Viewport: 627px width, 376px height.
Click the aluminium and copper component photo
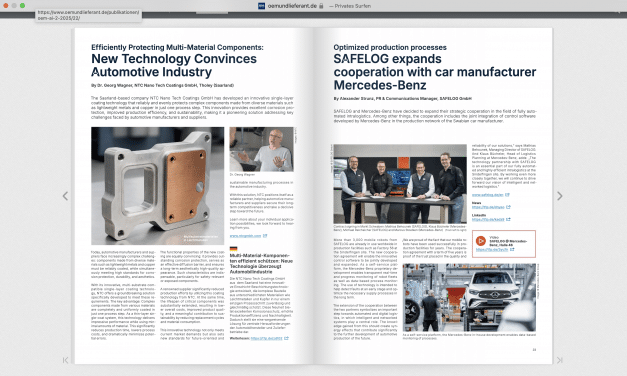[158, 186]
